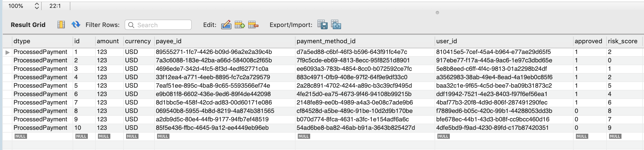The image size is (644, 150).
Task: Select user_id 4baf77b3-20f8-4d9d-806f-287491290fec
Action: click(x=492, y=103)
